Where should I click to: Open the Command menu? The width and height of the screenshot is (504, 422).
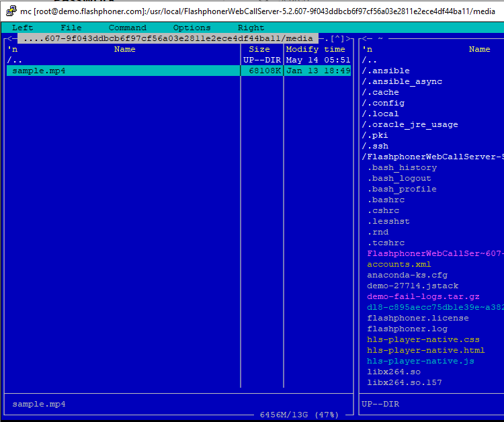tap(128, 28)
